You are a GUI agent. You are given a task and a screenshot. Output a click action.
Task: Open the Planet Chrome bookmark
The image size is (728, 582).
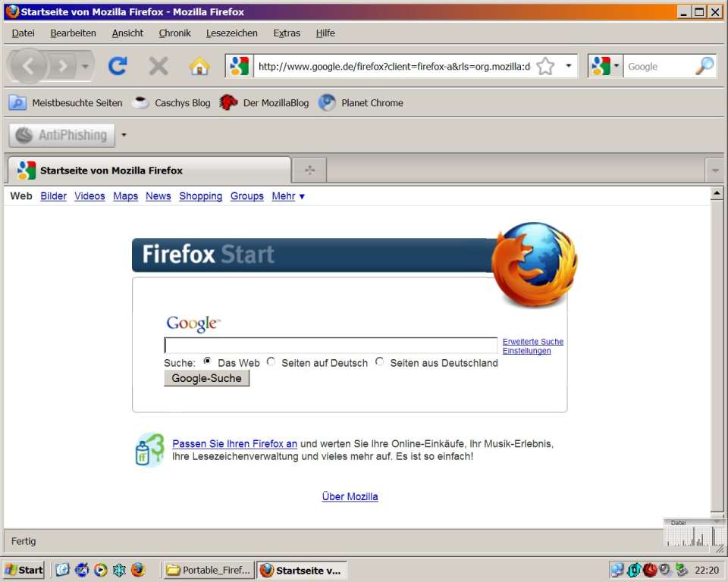(361, 102)
